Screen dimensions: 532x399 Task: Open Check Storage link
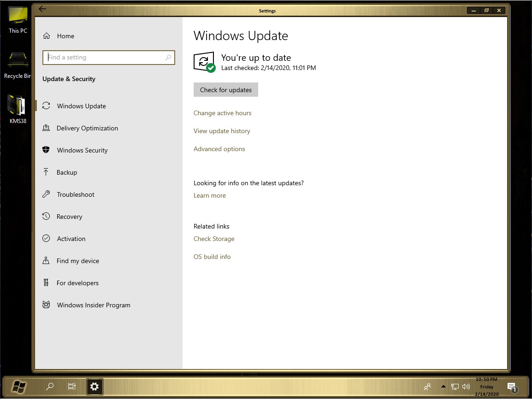(214, 239)
